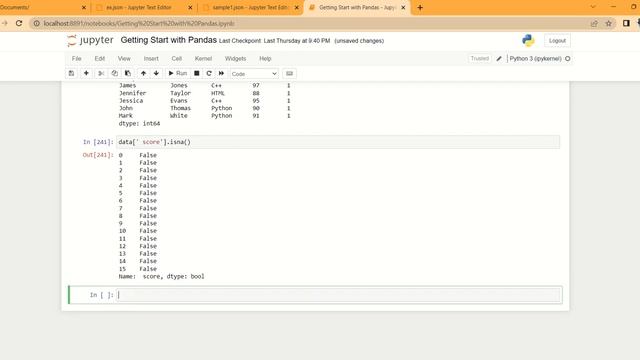The image size is (640, 360).
Task: Focus the empty input cell
Action: (338, 295)
